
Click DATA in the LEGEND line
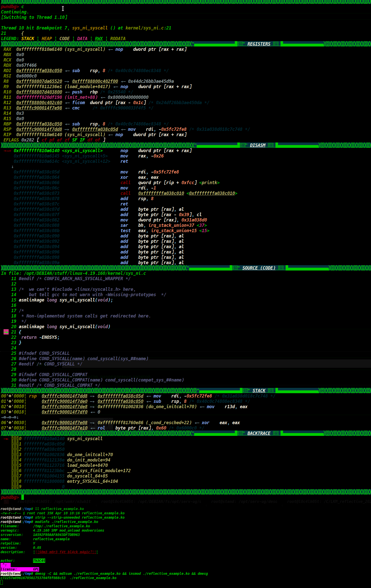pyautogui.click(x=82, y=39)
